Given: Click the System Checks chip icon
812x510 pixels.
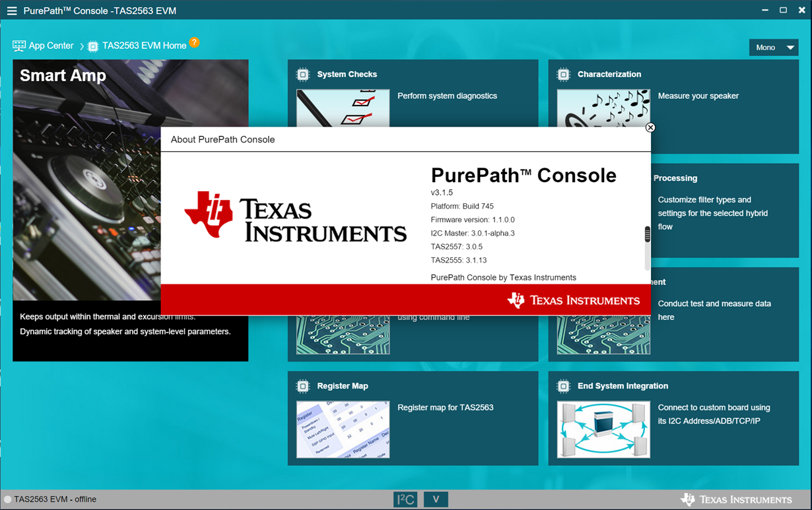Looking at the screenshot, I should [303, 75].
